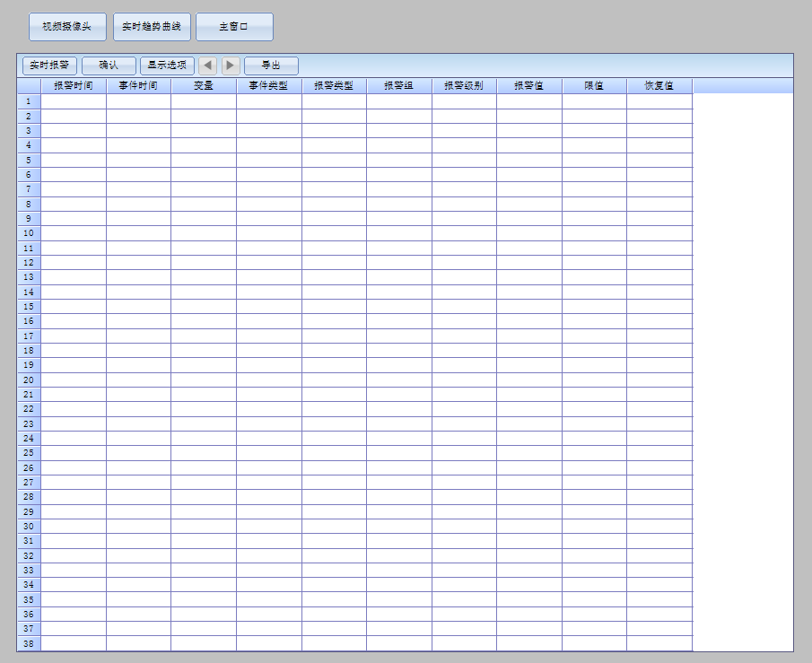Select row number 1 in the alarm table
Viewport: 812px width, 663px height.
click(29, 101)
